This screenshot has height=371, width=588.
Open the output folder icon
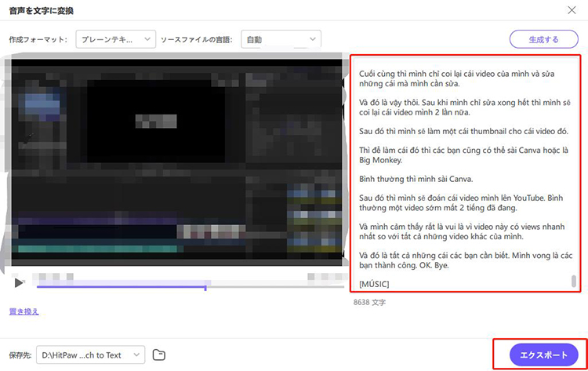click(159, 355)
